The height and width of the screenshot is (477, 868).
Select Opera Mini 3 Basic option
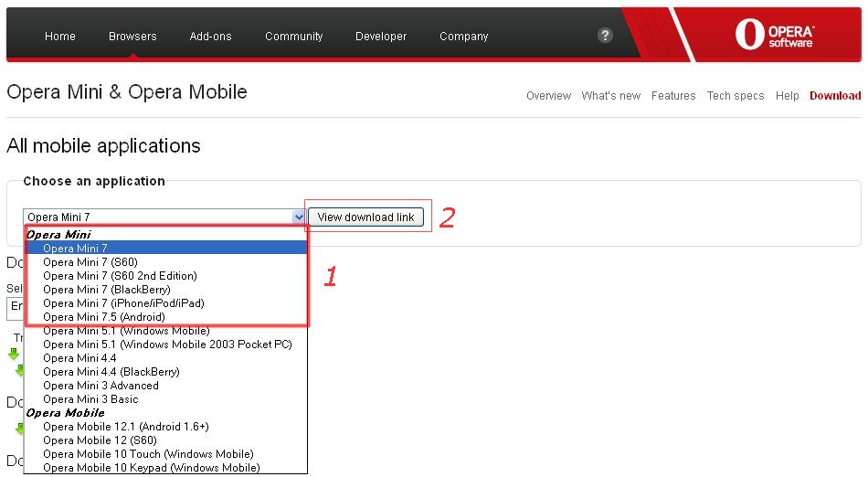point(166,399)
